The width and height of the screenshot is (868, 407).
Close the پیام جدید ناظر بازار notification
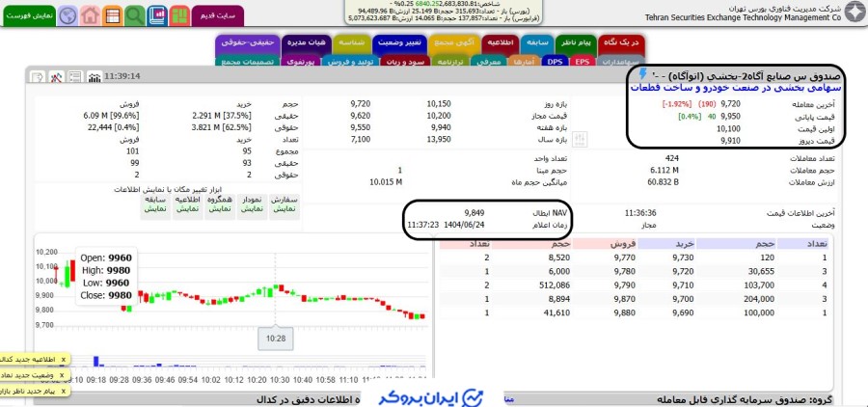63,390
